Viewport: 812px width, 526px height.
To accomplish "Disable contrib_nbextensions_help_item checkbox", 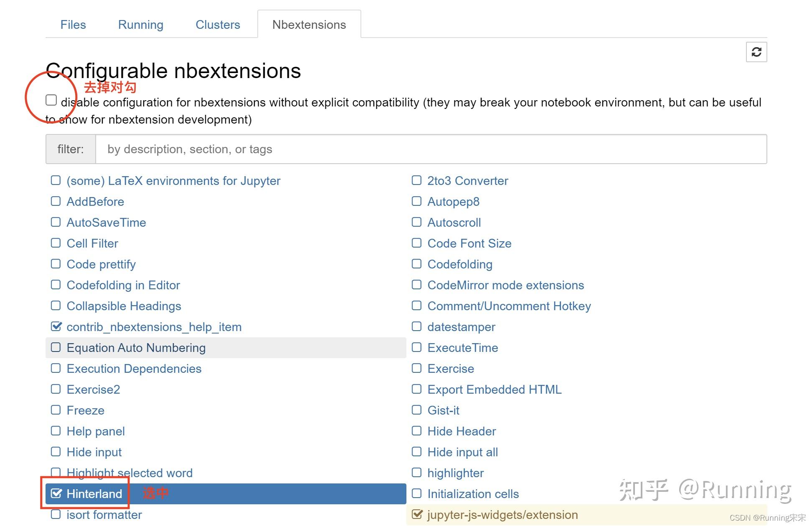I will tap(56, 326).
